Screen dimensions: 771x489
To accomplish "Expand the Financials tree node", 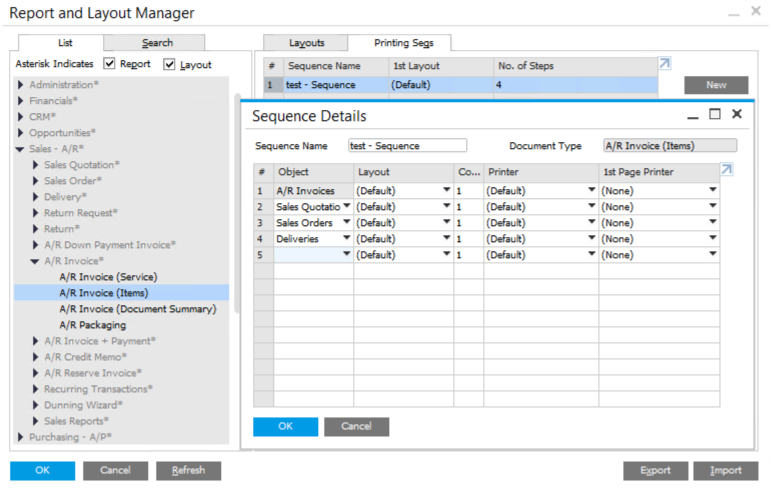I will point(22,101).
